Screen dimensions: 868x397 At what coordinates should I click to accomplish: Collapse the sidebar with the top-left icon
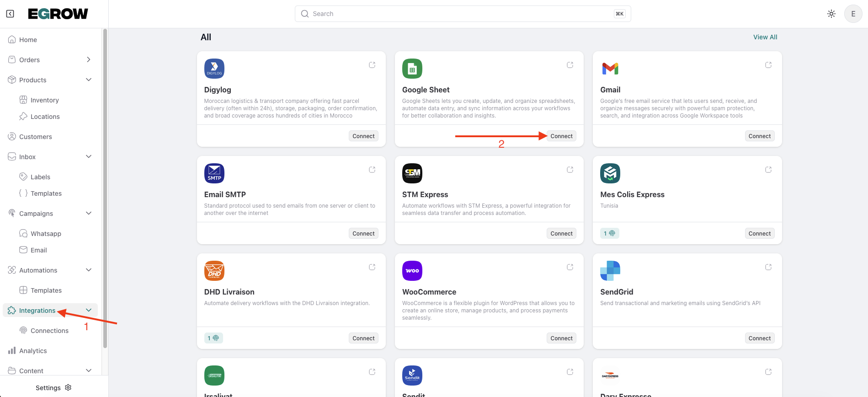(x=10, y=14)
